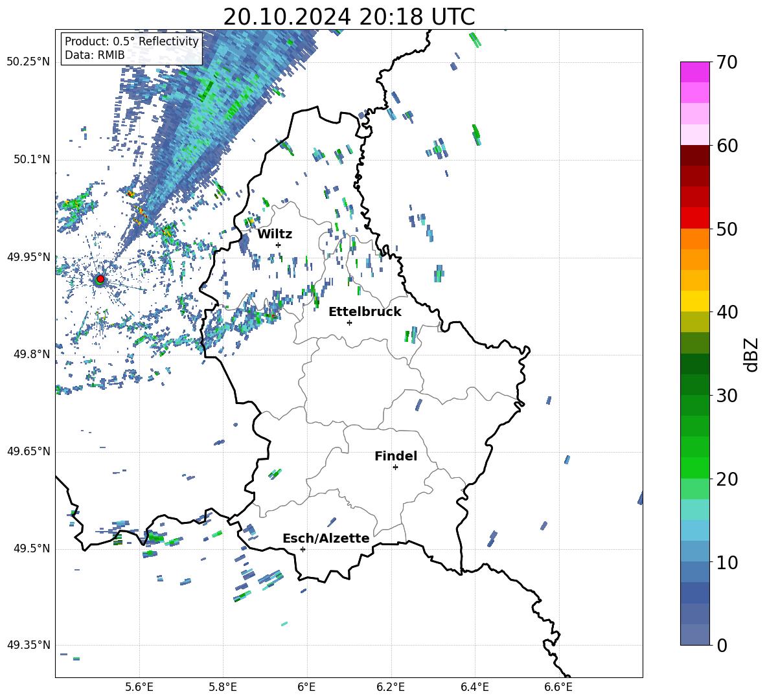Click the 6.6°E longitude label
Image resolution: width=767 pixels, height=700 pixels.
point(558,687)
